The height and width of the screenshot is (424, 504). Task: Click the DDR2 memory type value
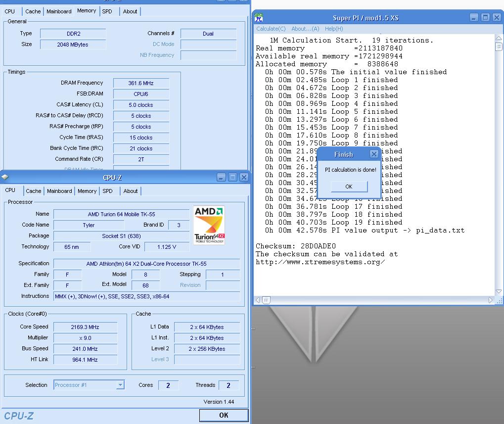73,34
